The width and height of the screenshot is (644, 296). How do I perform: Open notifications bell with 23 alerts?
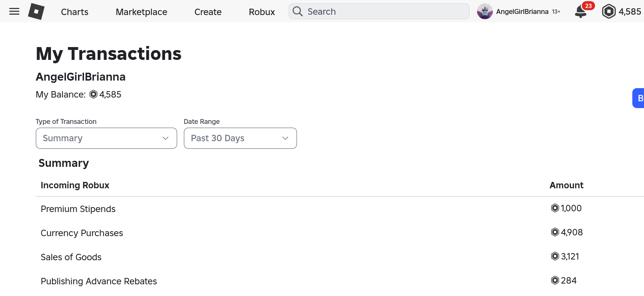tap(581, 12)
